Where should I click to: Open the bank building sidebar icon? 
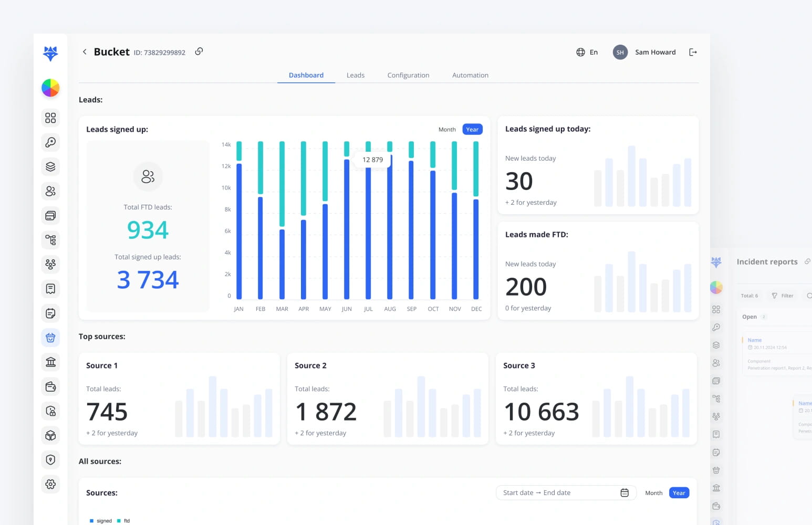pos(50,362)
